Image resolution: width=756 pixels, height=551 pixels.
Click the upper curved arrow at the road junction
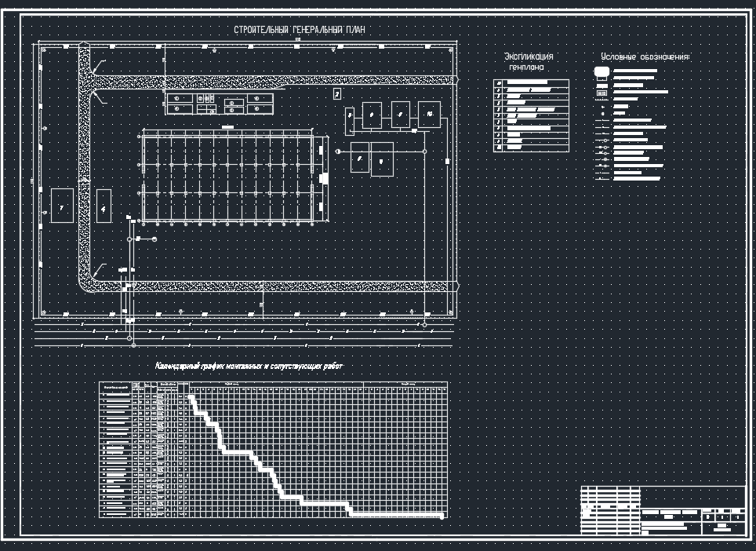tap(99, 66)
